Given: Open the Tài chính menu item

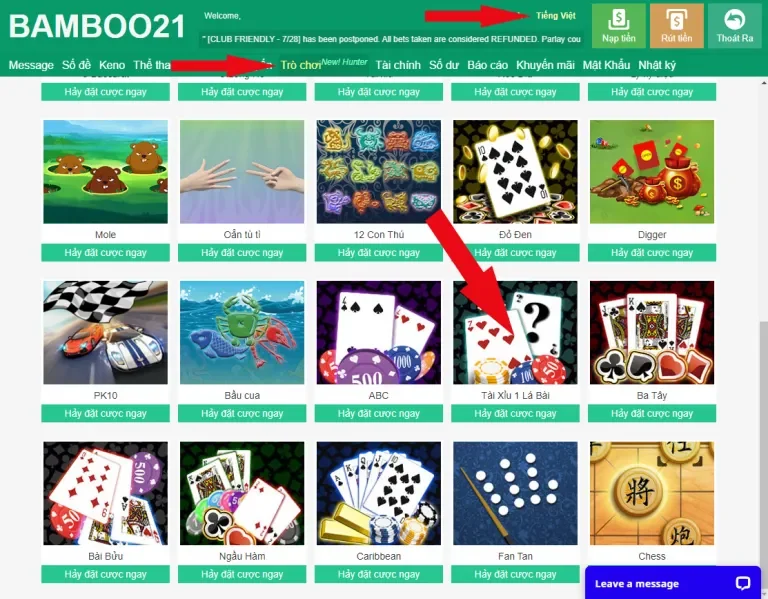Looking at the screenshot, I should point(398,65).
